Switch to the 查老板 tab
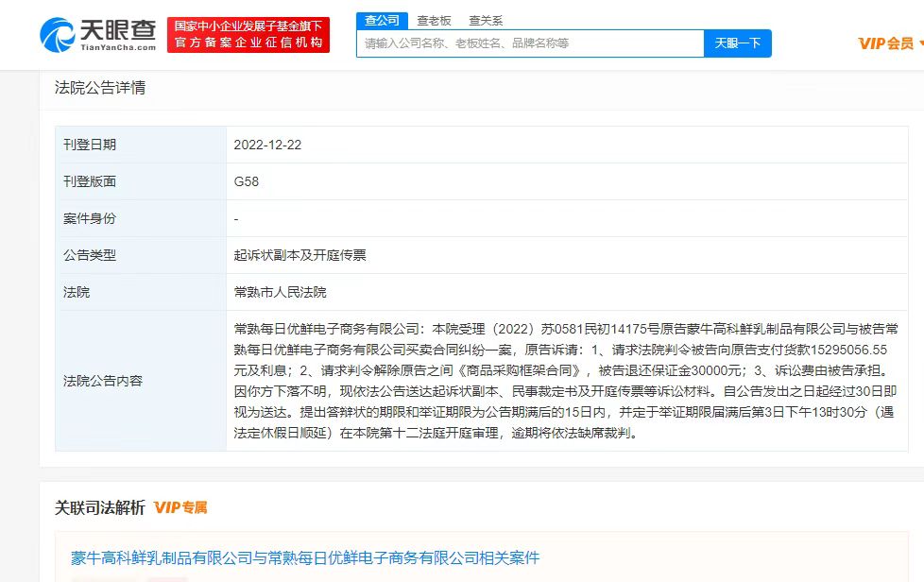The image size is (924, 582). [434, 21]
